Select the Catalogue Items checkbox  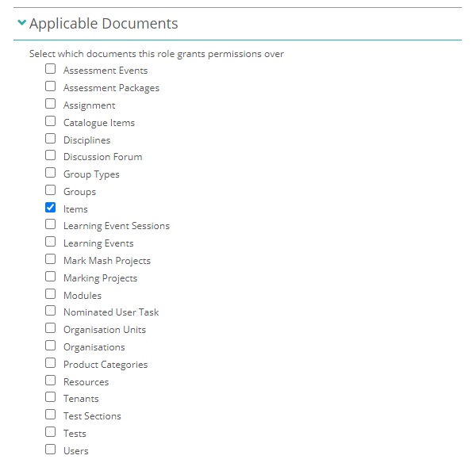coord(51,121)
